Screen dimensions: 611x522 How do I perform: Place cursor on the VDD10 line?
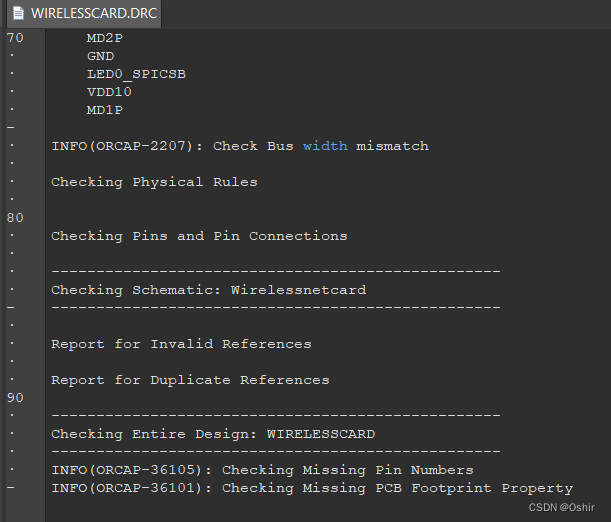109,92
